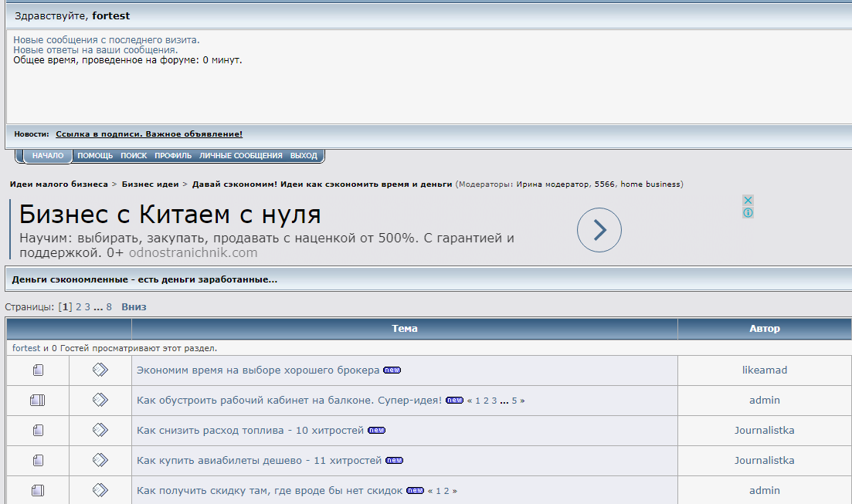Image resolution: width=852 pixels, height=504 pixels.
Task: Open thread 'Как купить авиабилеты дешево - 11 хитростей'
Action: click(260, 461)
